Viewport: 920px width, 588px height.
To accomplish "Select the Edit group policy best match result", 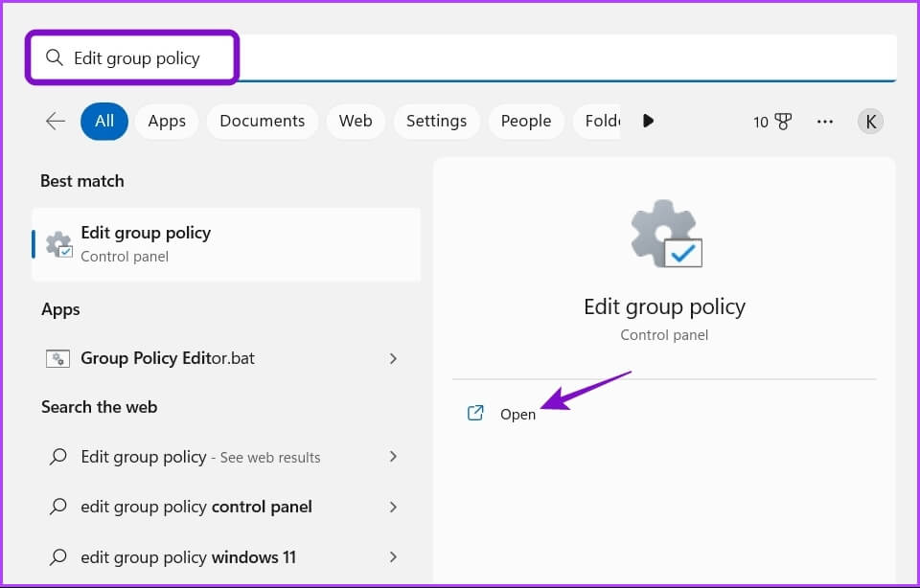I will click(226, 244).
